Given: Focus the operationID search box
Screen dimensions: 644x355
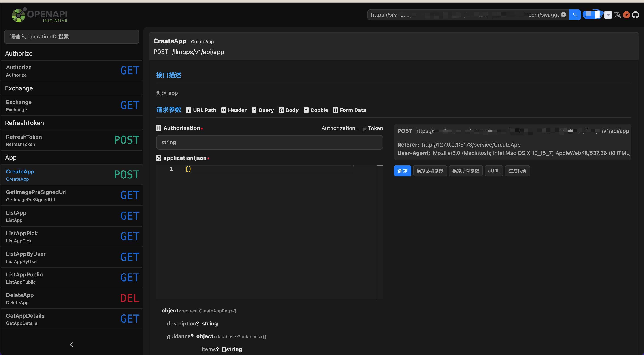Looking at the screenshot, I should pos(72,37).
